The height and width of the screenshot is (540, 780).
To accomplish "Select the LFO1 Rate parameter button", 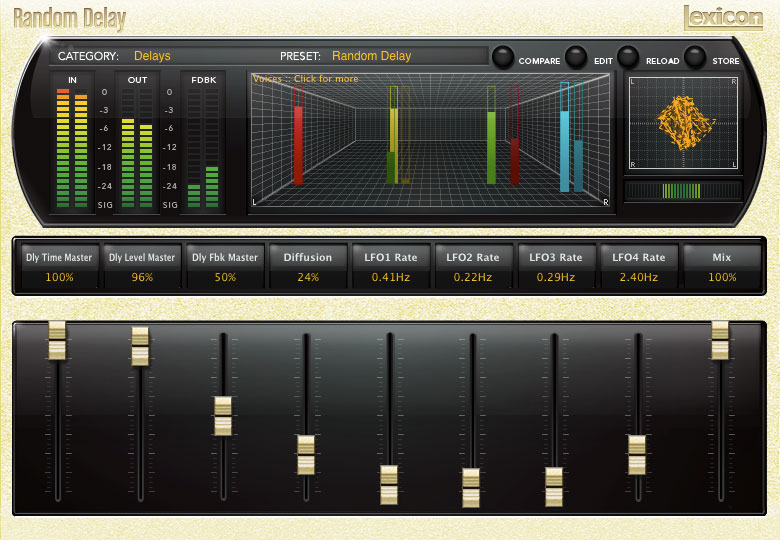I will point(391,266).
